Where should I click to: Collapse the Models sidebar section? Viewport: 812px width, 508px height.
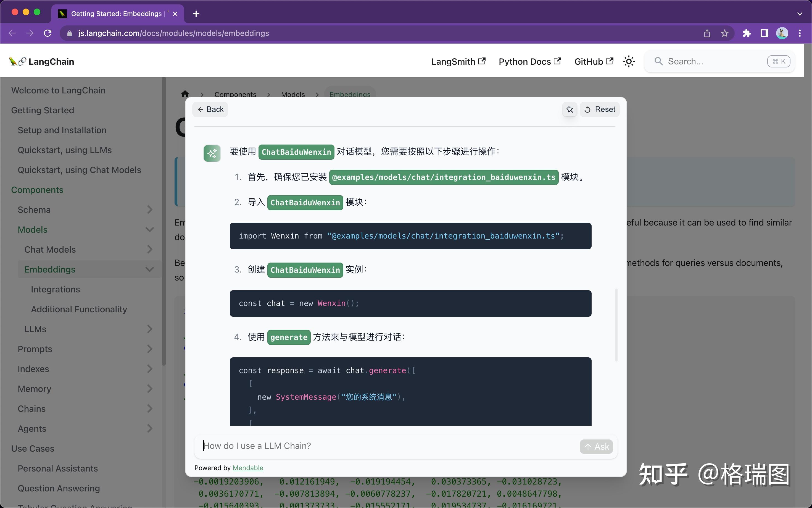click(x=150, y=229)
